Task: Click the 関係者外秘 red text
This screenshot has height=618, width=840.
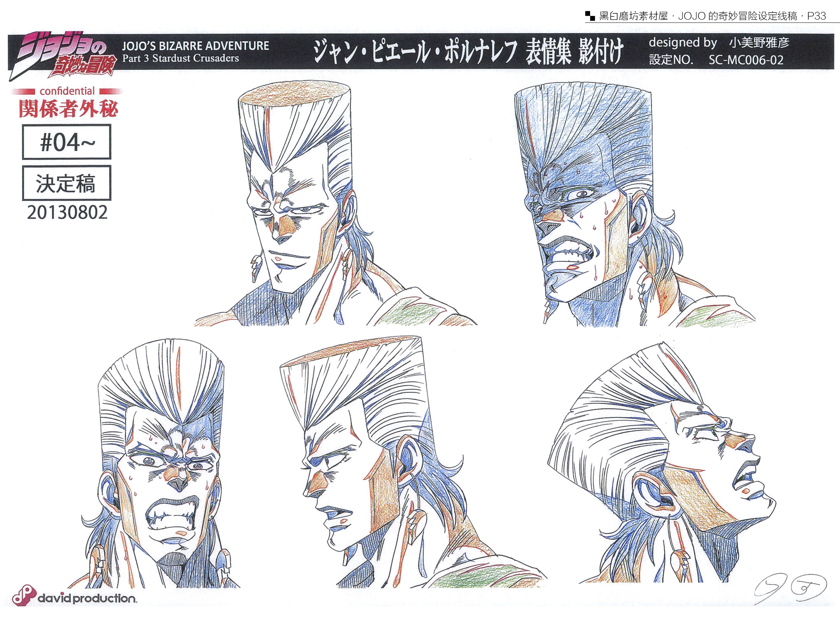Action: [68, 109]
